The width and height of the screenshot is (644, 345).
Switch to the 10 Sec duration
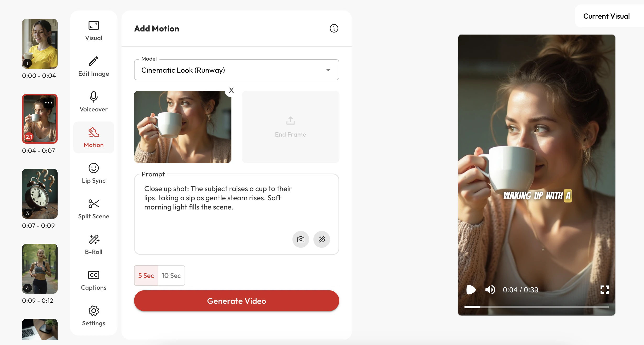[x=171, y=276]
